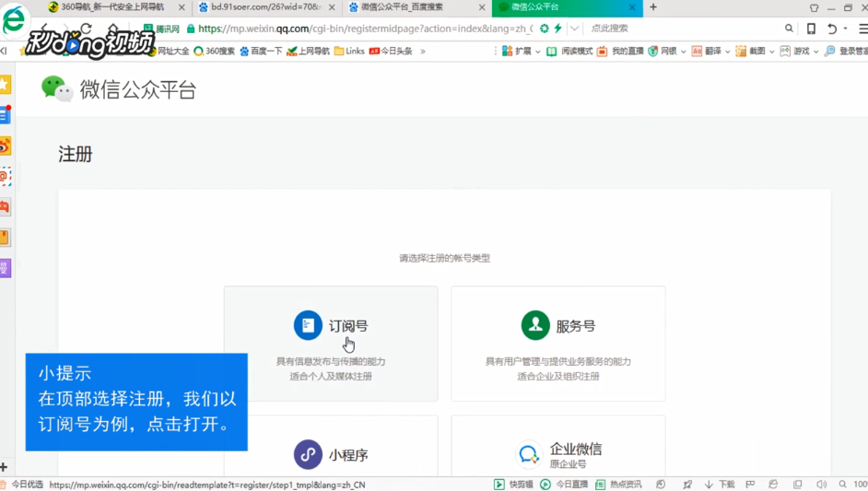Open the 截图 screenshot dropdown
This screenshot has width=868, height=491.
[x=756, y=51]
